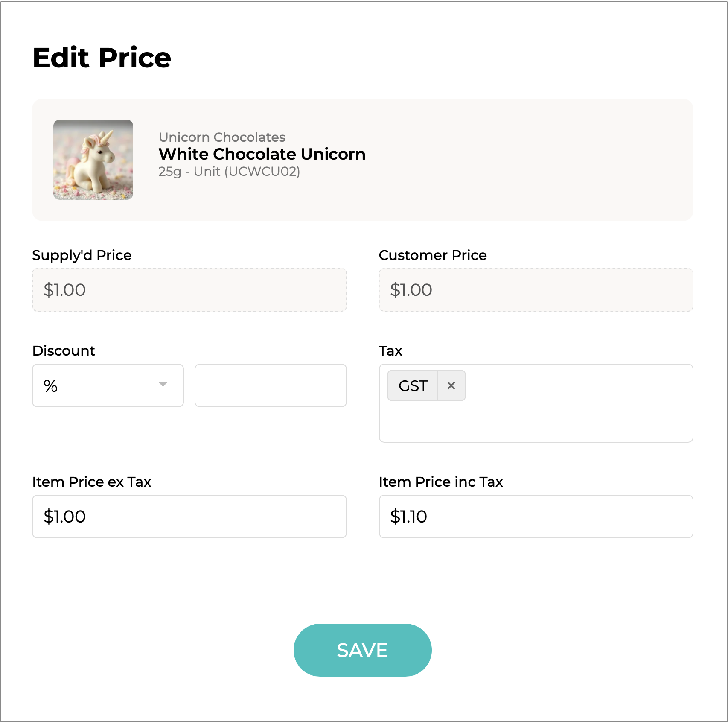This screenshot has height=724, width=728.
Task: Click the Supply'd Price label
Action: [82, 255]
